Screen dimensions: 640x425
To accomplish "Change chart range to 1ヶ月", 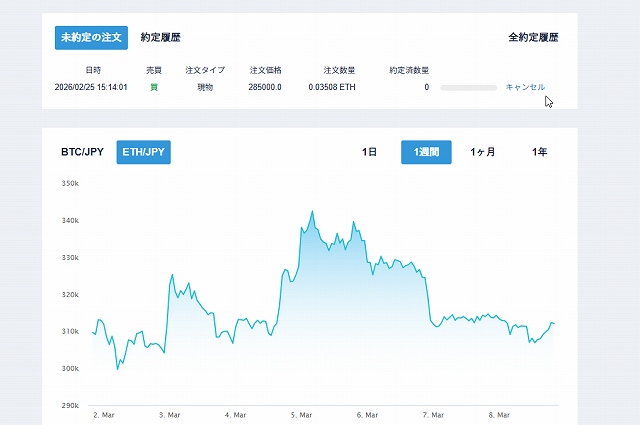I will 483,152.
